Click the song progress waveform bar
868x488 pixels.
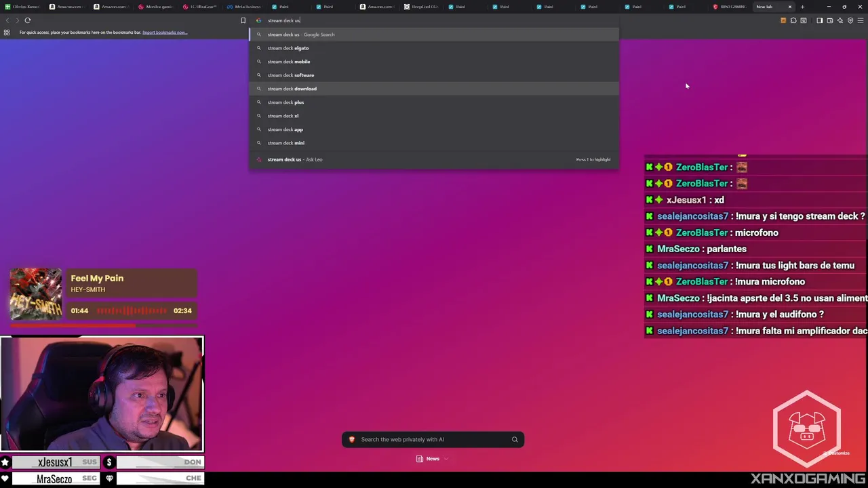[132, 311]
